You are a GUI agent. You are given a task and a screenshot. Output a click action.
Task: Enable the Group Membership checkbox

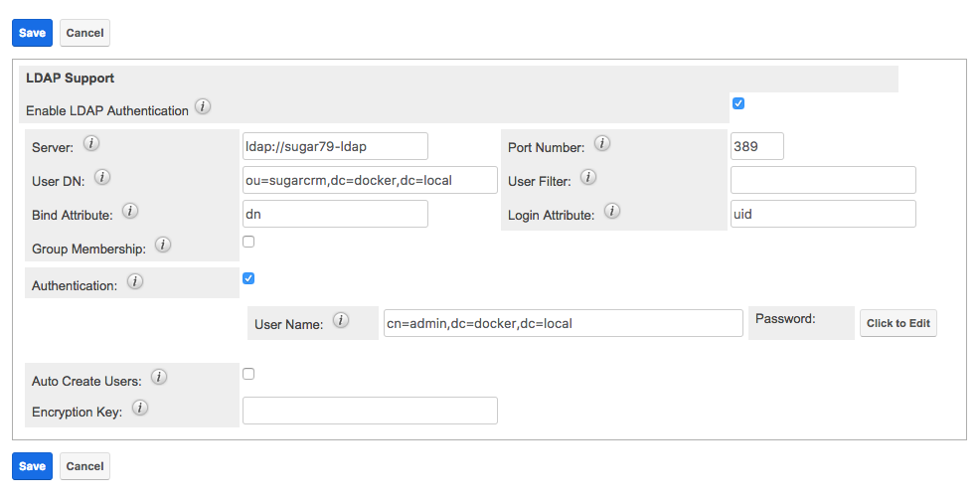(248, 242)
